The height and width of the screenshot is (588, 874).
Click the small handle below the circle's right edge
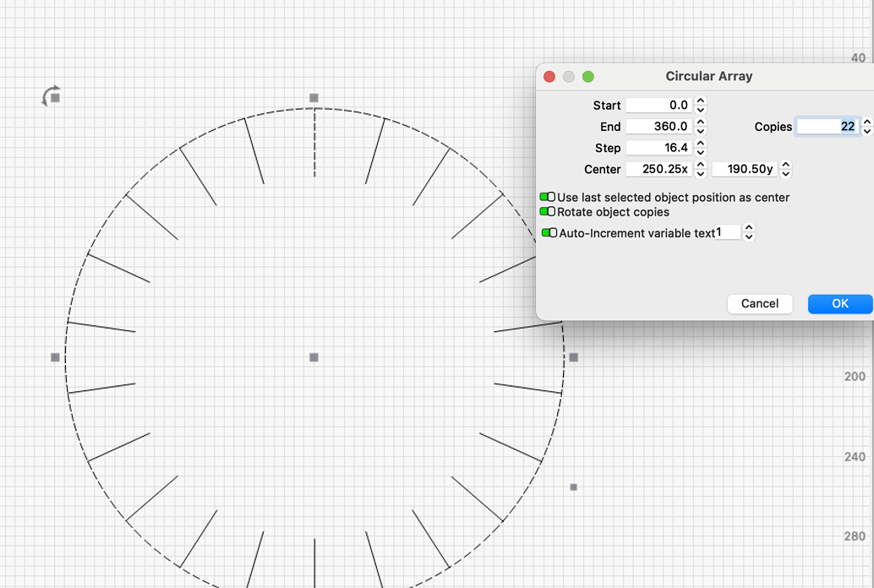tap(572, 487)
